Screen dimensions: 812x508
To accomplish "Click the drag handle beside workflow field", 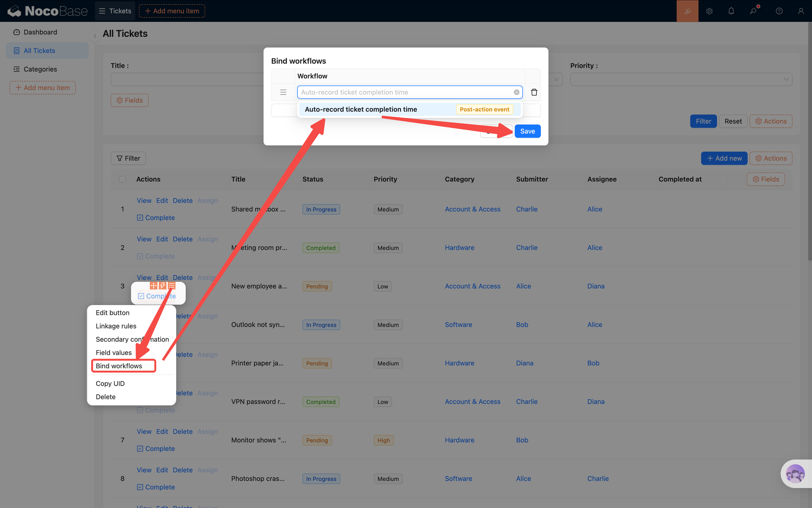I will [283, 92].
